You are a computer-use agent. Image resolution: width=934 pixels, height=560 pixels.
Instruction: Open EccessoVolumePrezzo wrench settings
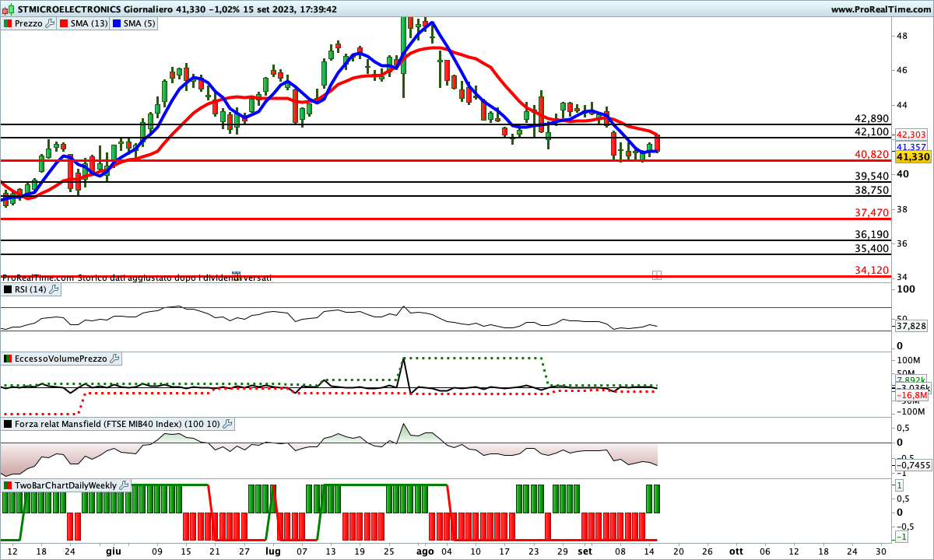tap(114, 359)
